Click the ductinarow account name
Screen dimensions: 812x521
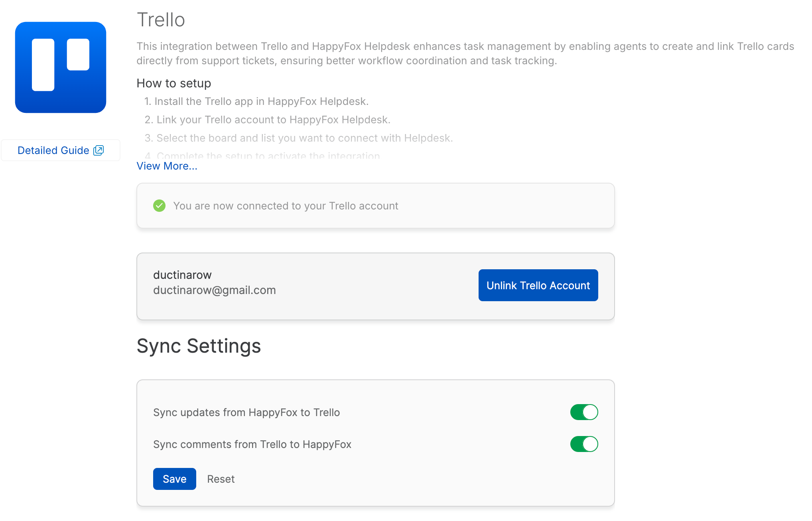182,275
